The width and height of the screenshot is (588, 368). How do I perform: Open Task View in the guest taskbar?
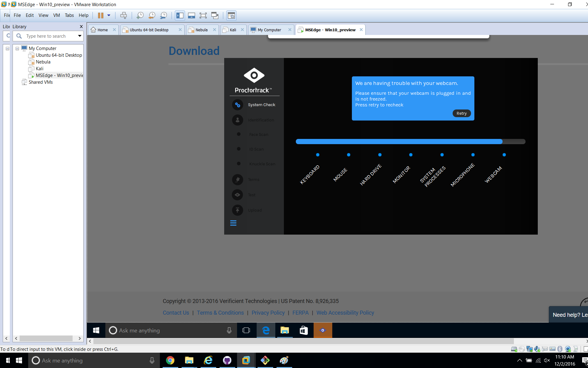tap(246, 330)
